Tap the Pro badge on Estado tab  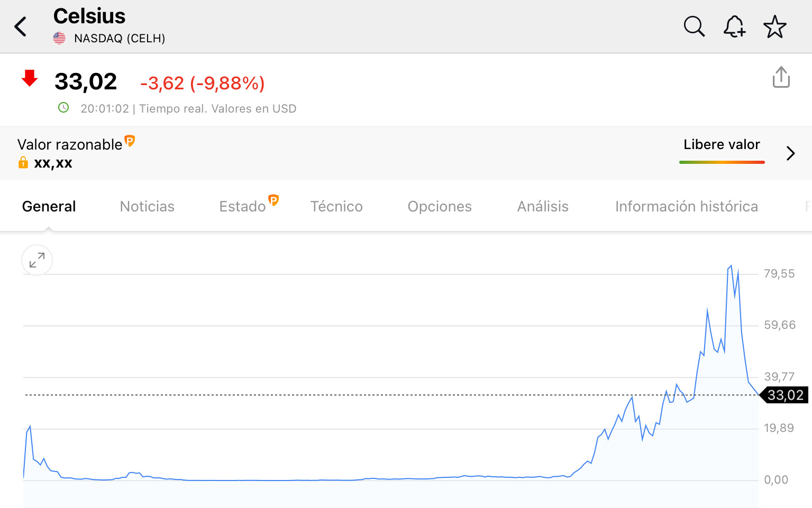tap(273, 200)
